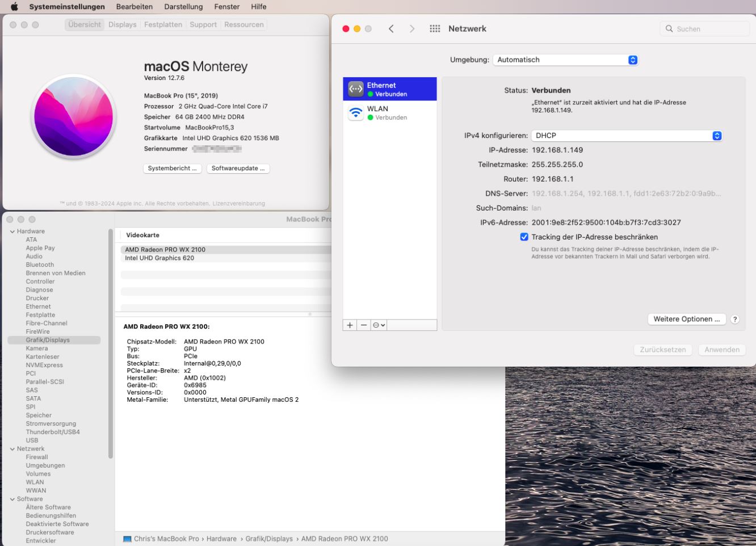Select WLAN in system report sidebar
The height and width of the screenshot is (546, 756).
click(x=35, y=482)
